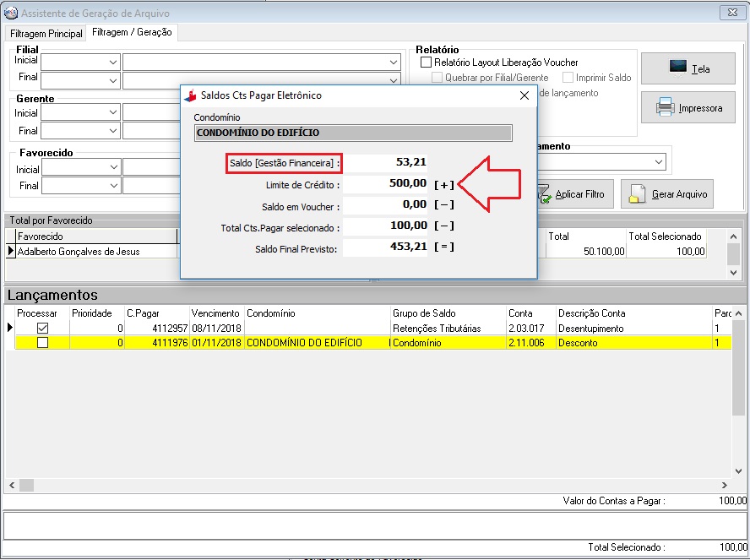Select the Filtragem / Geração tab
The image size is (750, 560).
[132, 32]
